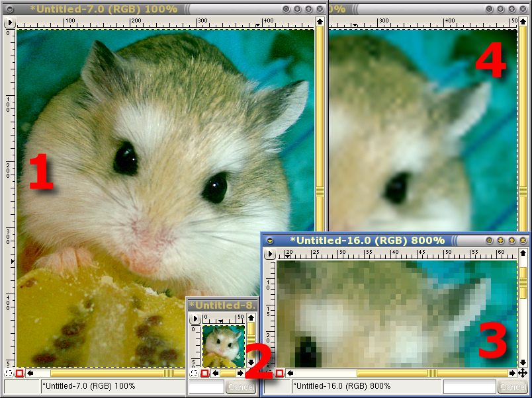This screenshot has width=532, height=398.
Task: Click horizontal scrollbar thumb in Untitled-8 window
Action: (x=228, y=374)
